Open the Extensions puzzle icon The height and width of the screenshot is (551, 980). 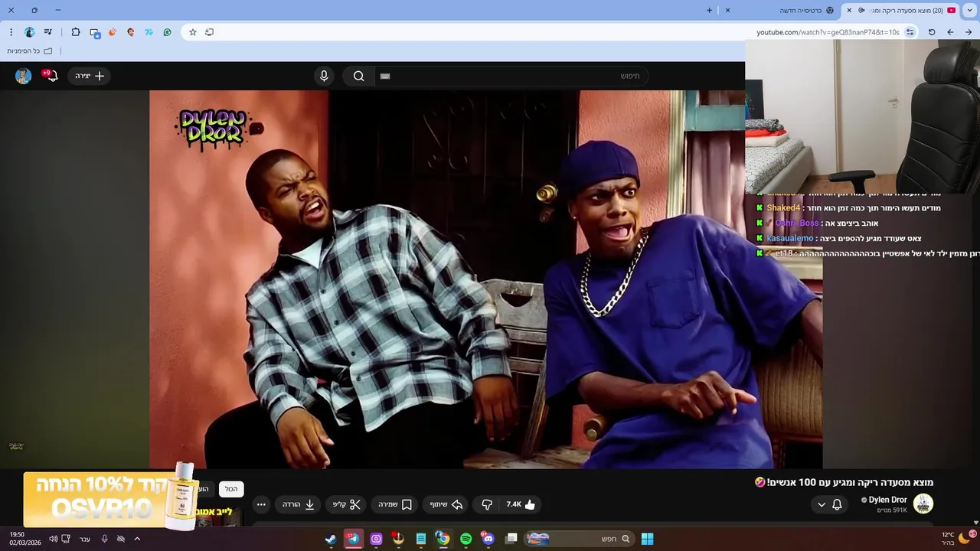[76, 32]
